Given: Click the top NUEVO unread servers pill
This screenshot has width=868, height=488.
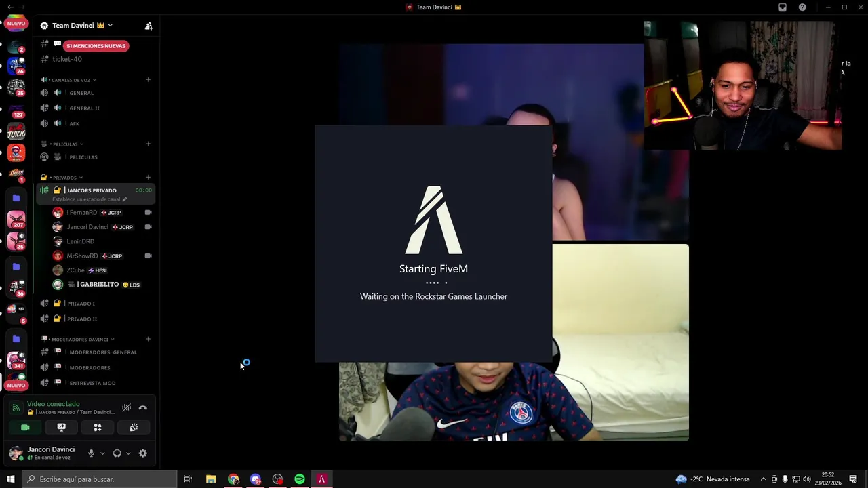Looking at the screenshot, I should [16, 23].
